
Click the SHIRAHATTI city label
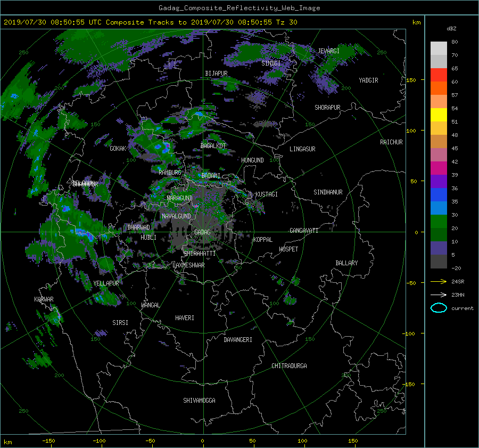click(200, 254)
